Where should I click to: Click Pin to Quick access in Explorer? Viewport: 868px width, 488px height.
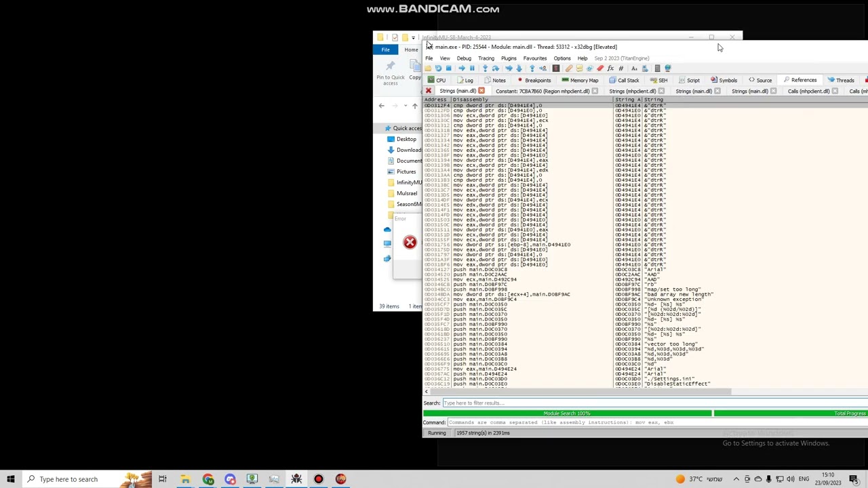(391, 72)
